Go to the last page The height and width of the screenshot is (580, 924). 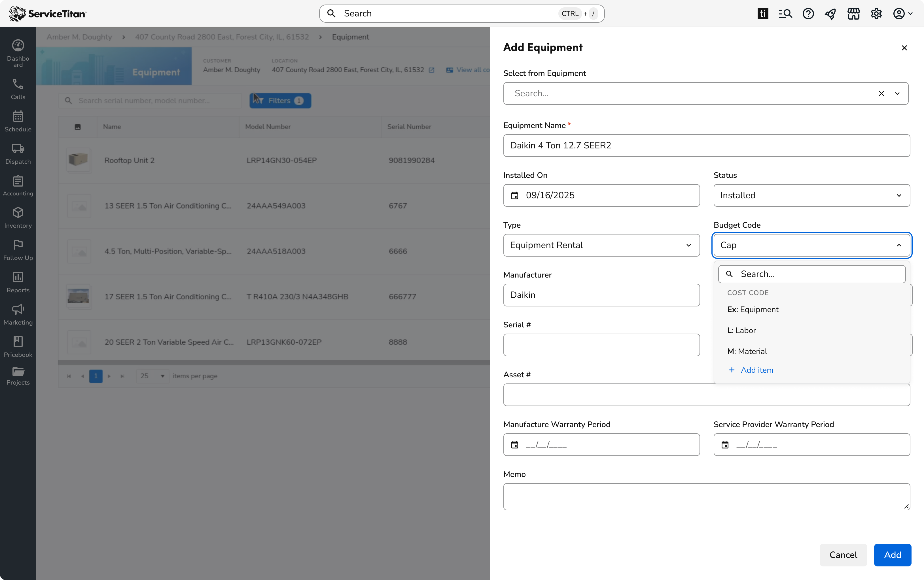tap(122, 376)
